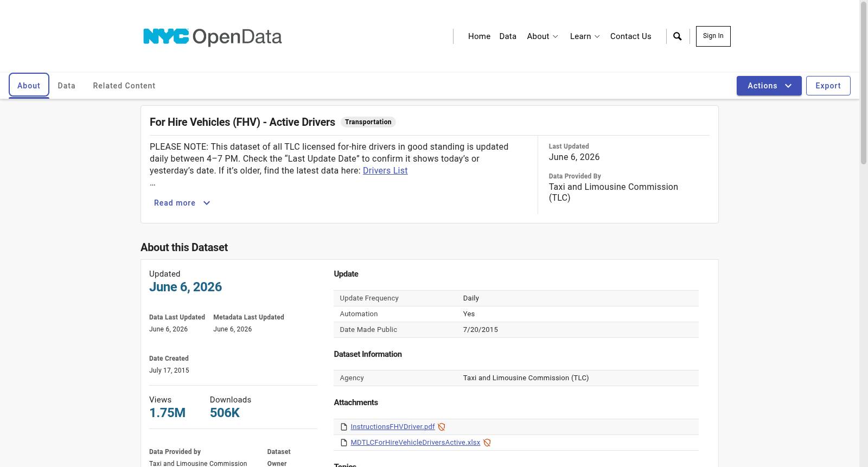868x467 pixels.
Task: Open the Actions dropdown button
Action: 769,86
